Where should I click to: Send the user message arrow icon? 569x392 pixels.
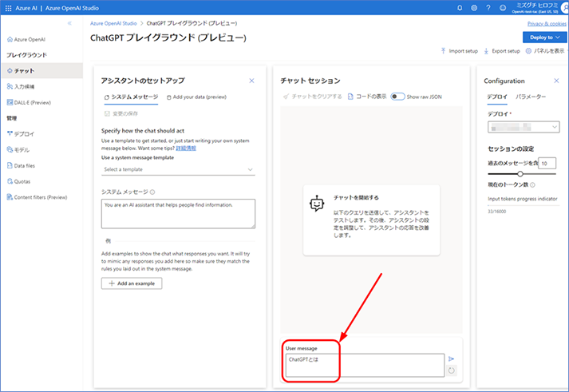coord(451,358)
